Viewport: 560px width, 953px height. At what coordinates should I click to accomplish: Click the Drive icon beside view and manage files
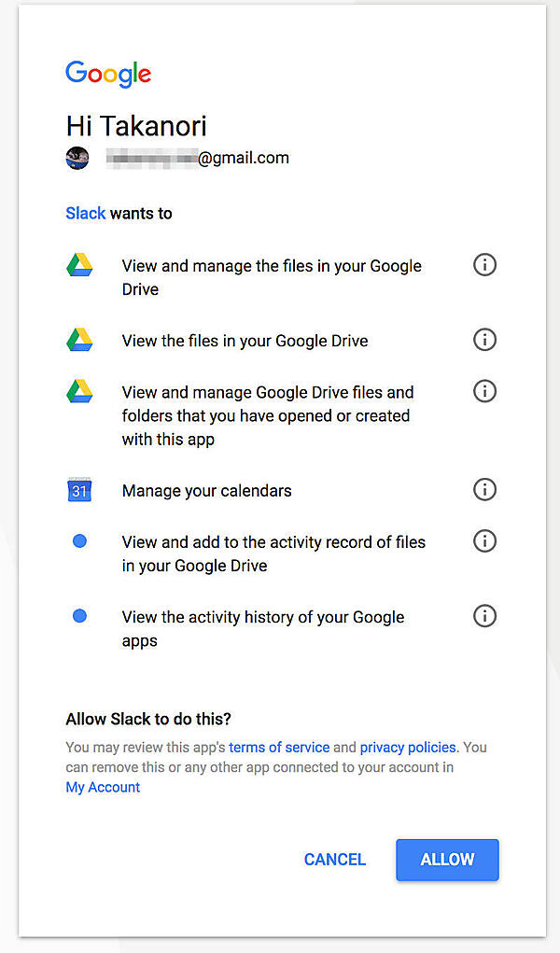pyautogui.click(x=79, y=264)
